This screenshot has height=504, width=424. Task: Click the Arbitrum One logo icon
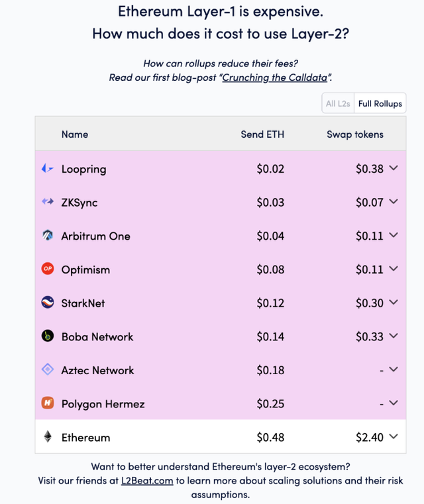(x=47, y=236)
